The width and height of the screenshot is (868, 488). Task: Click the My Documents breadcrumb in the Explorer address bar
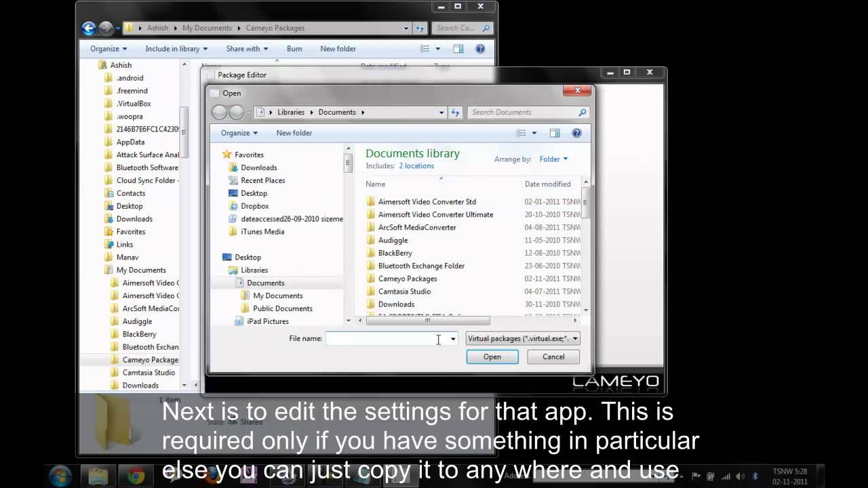pos(207,28)
